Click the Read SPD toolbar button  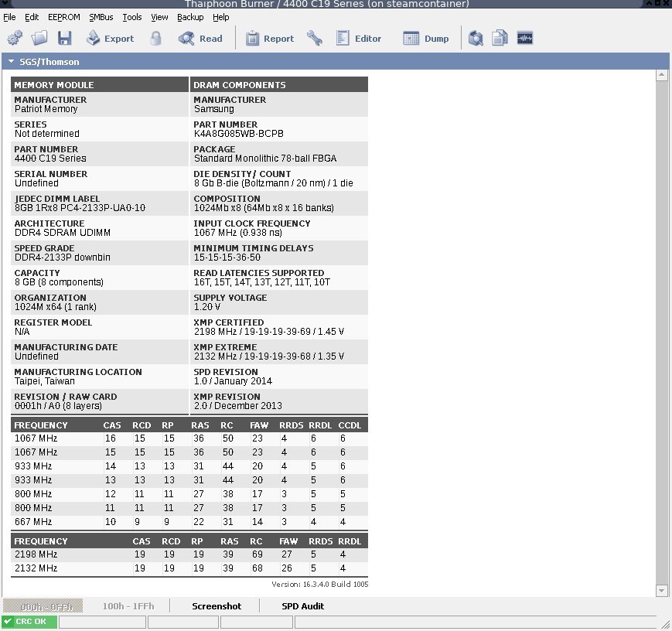tap(200, 39)
